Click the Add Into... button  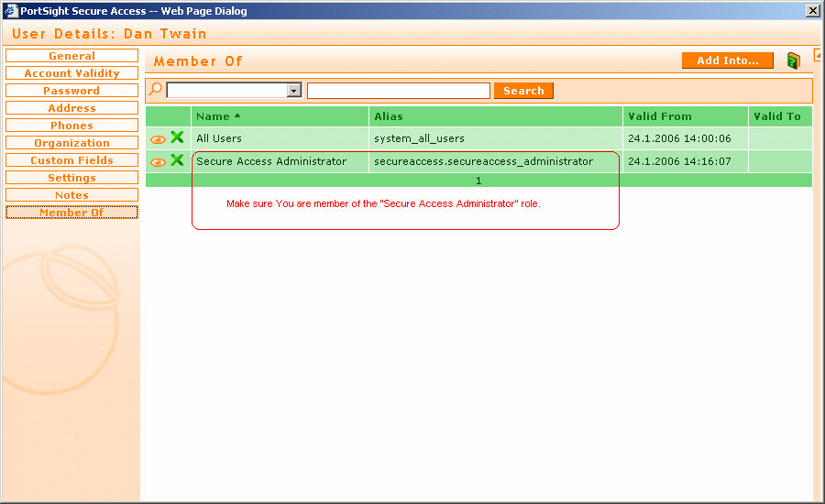(x=728, y=60)
